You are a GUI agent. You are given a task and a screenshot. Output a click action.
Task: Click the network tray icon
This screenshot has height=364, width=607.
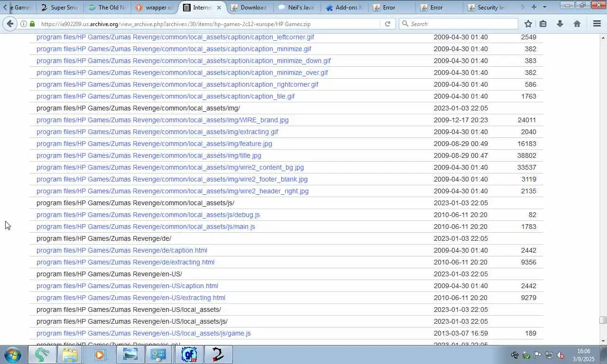(549, 355)
